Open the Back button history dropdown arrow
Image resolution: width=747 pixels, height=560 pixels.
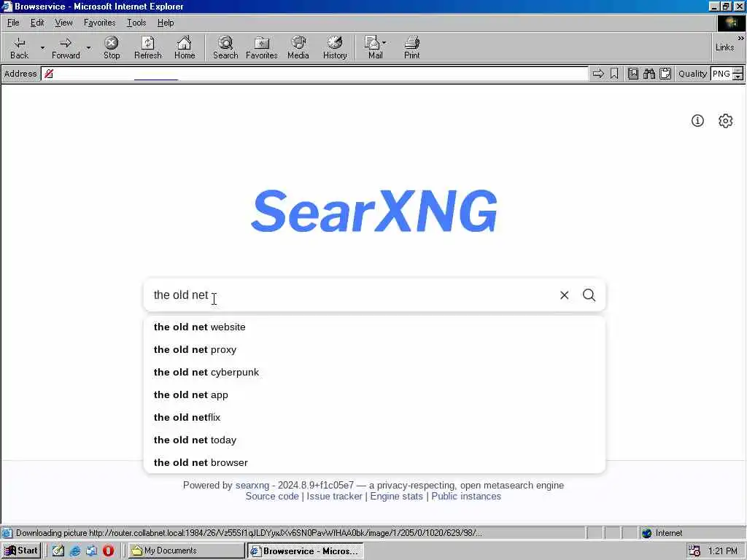click(42, 47)
